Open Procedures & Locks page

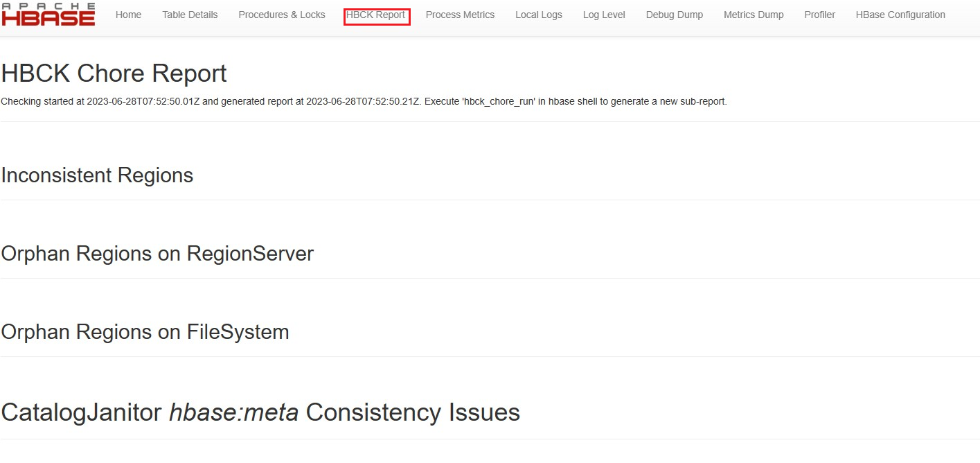pos(282,15)
